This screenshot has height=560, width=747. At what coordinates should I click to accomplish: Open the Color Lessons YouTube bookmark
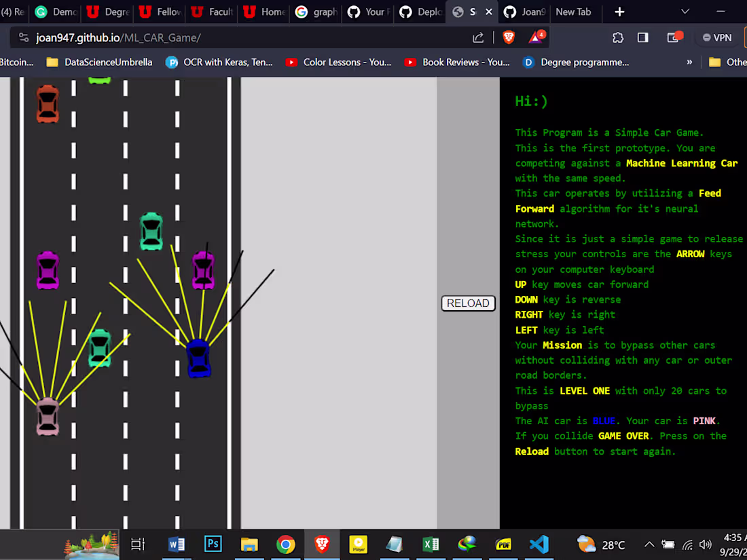pyautogui.click(x=338, y=62)
